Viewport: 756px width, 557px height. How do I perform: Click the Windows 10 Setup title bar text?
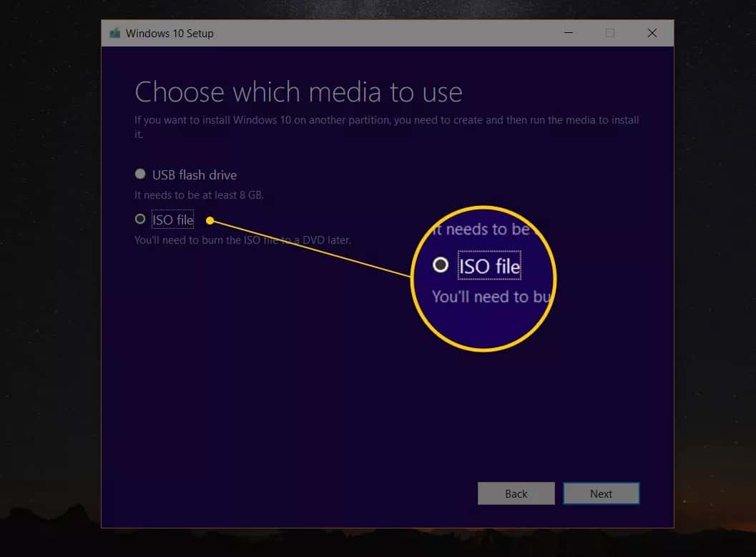[170, 33]
